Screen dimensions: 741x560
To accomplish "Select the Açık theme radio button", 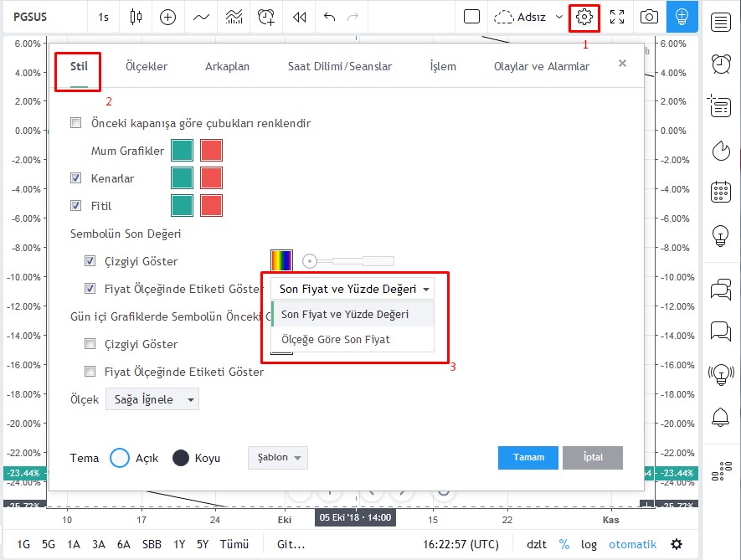I will coord(120,457).
